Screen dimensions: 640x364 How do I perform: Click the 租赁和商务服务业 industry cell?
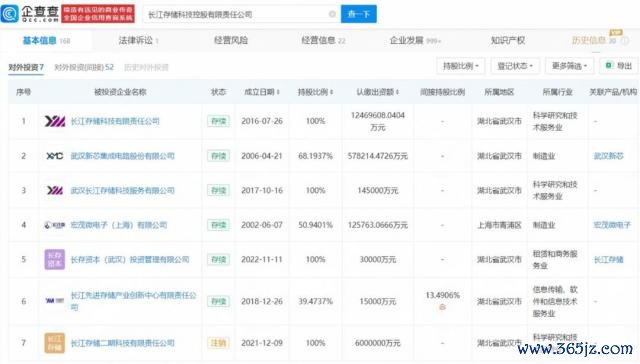[x=555, y=260]
